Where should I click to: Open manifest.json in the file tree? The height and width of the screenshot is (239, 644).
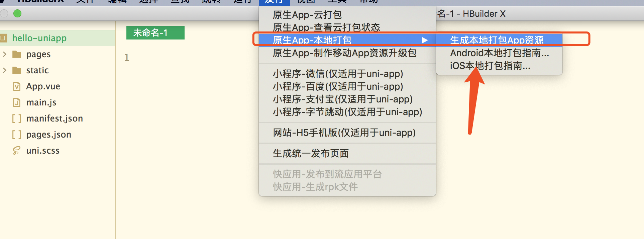[x=55, y=118]
